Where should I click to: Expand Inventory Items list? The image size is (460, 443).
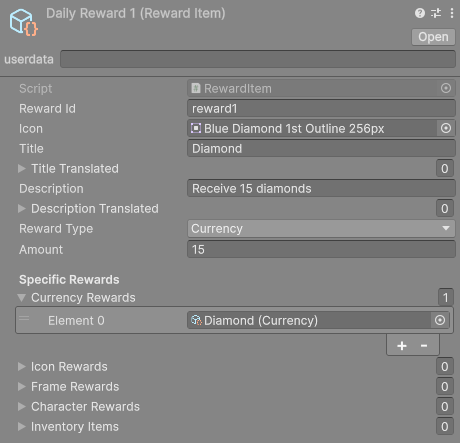[22, 427]
